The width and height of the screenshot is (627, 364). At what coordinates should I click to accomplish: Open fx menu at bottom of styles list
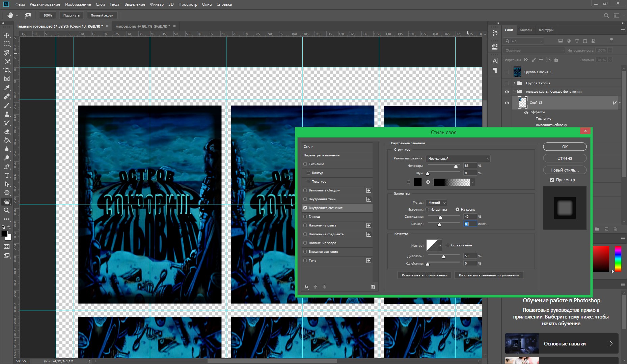[307, 287]
